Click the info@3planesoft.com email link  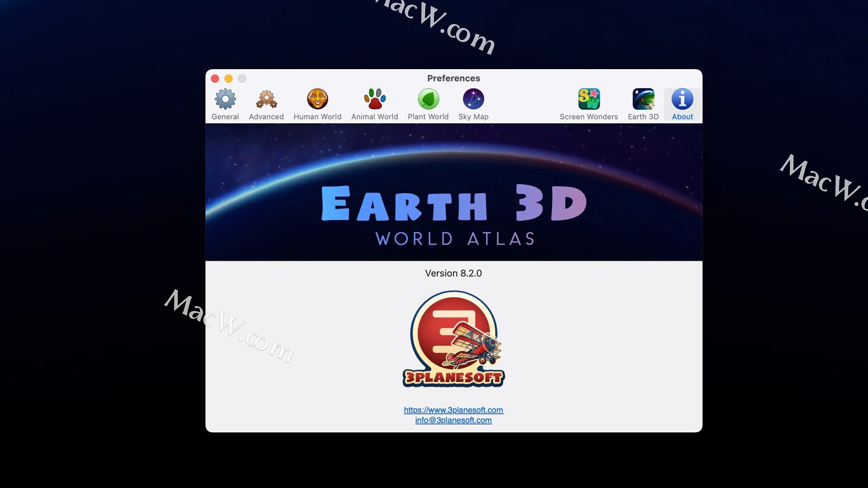click(x=453, y=420)
